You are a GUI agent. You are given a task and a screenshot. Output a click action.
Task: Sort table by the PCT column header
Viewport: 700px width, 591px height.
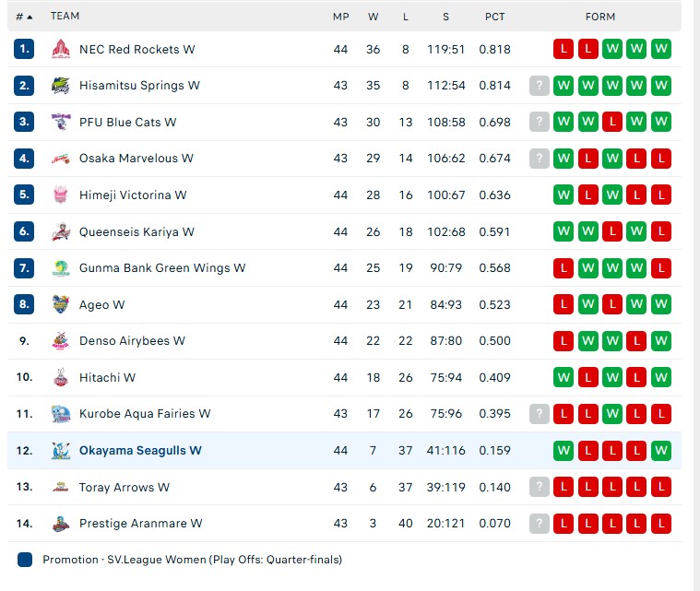click(495, 17)
